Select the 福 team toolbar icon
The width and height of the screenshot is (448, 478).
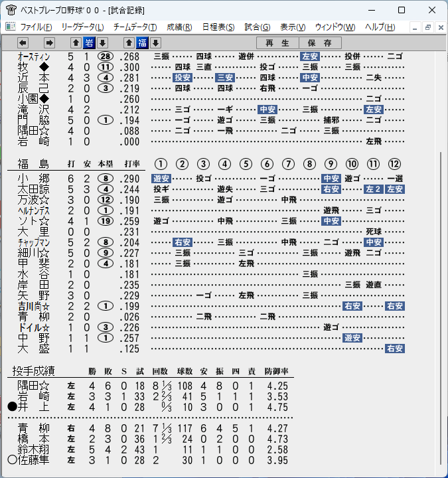point(142,43)
